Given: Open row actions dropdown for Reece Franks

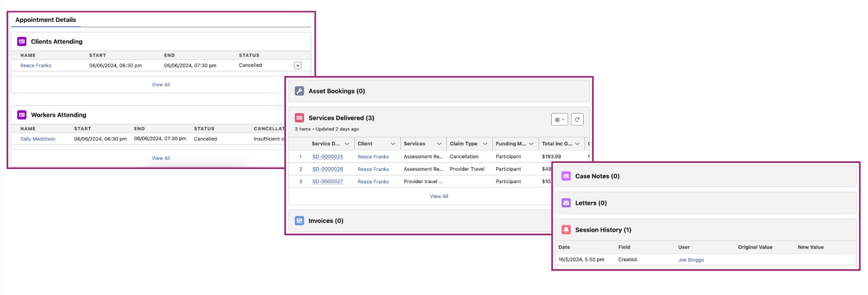Looking at the screenshot, I should point(298,66).
